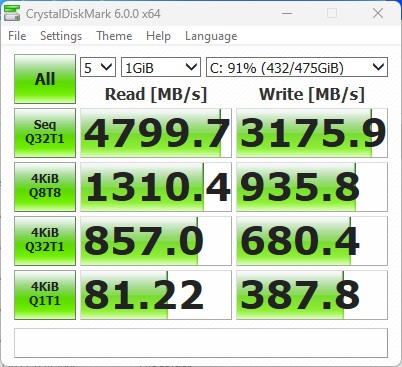Open the File menu
The width and height of the screenshot is (402, 367).
pyautogui.click(x=17, y=36)
